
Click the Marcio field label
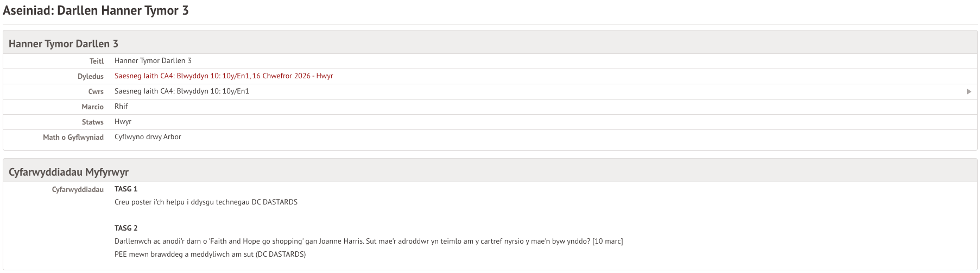pos(93,107)
